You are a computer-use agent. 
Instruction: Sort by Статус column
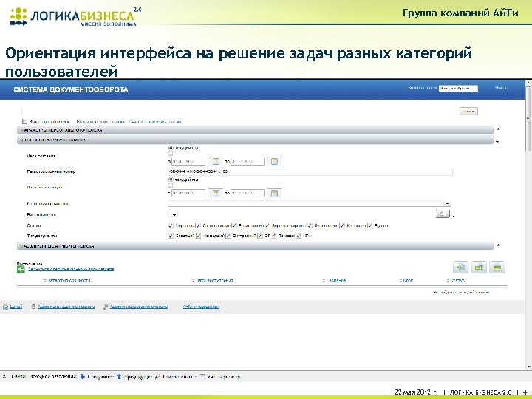pos(456,280)
